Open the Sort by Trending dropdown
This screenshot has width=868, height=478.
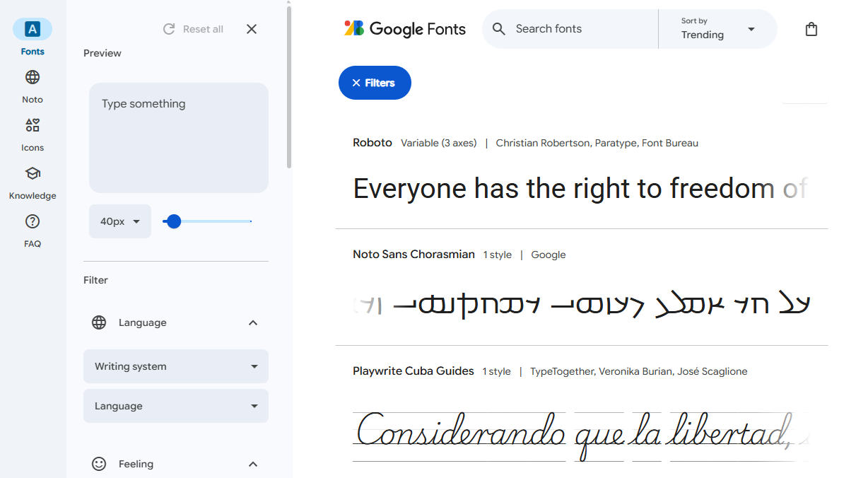(717, 29)
